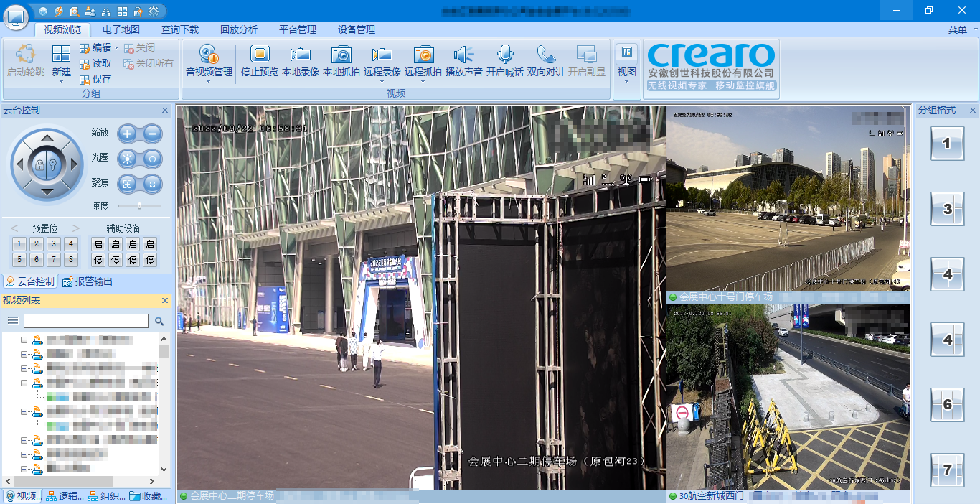Switch to the 电子地图 tab
This screenshot has width=980, height=504.
pos(121,29)
